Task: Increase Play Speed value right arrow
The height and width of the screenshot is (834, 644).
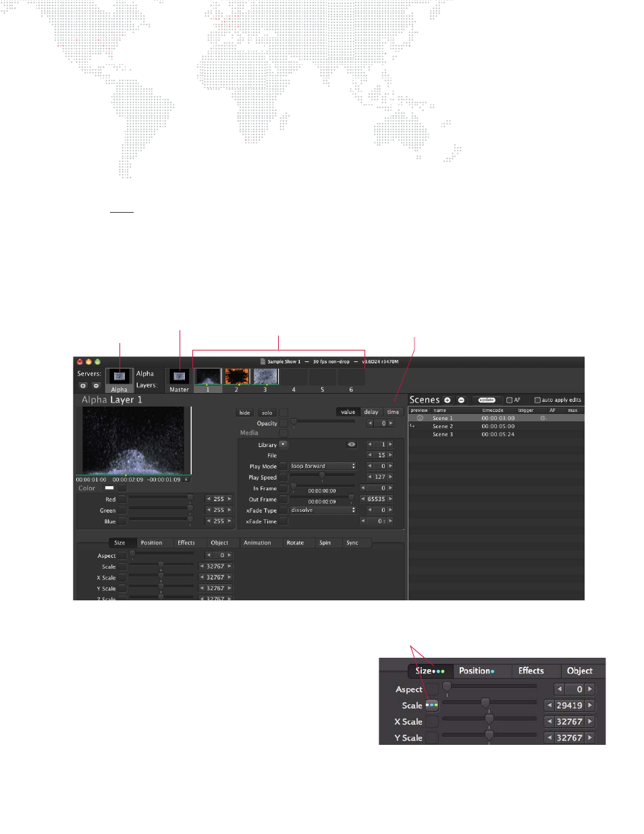Action: click(390, 477)
